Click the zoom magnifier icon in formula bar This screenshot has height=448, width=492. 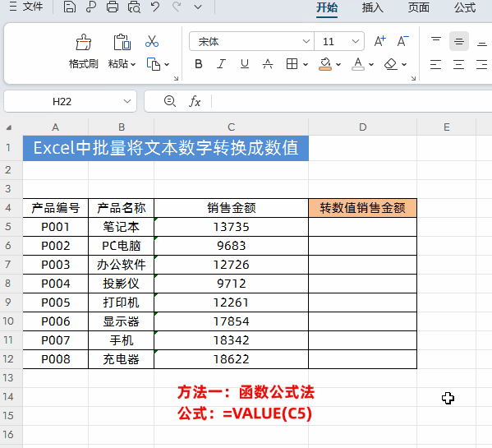(x=170, y=101)
